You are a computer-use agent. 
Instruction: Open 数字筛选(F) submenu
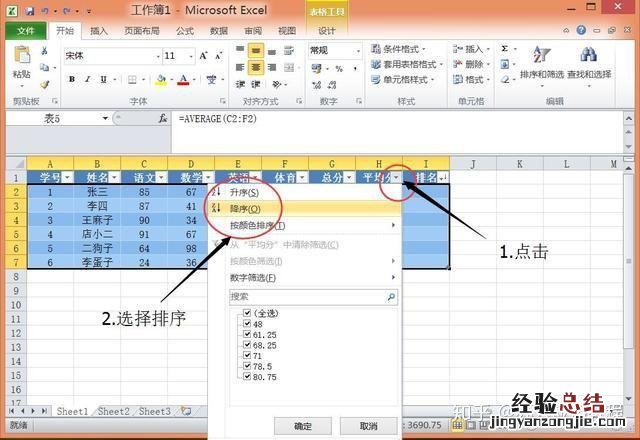coord(306,278)
